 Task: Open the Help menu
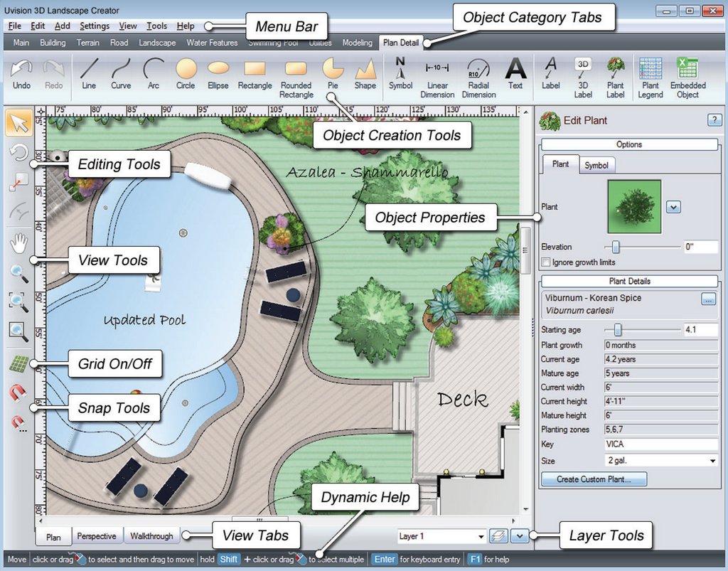pos(186,26)
